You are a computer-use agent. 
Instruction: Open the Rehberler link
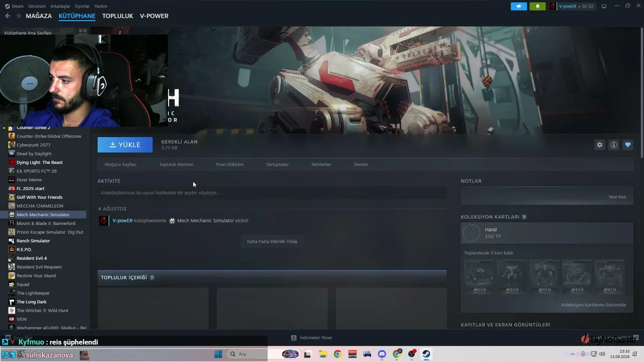pos(321,164)
